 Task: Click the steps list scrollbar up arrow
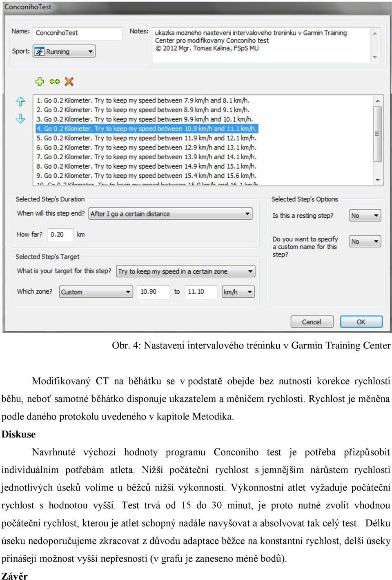point(378,100)
